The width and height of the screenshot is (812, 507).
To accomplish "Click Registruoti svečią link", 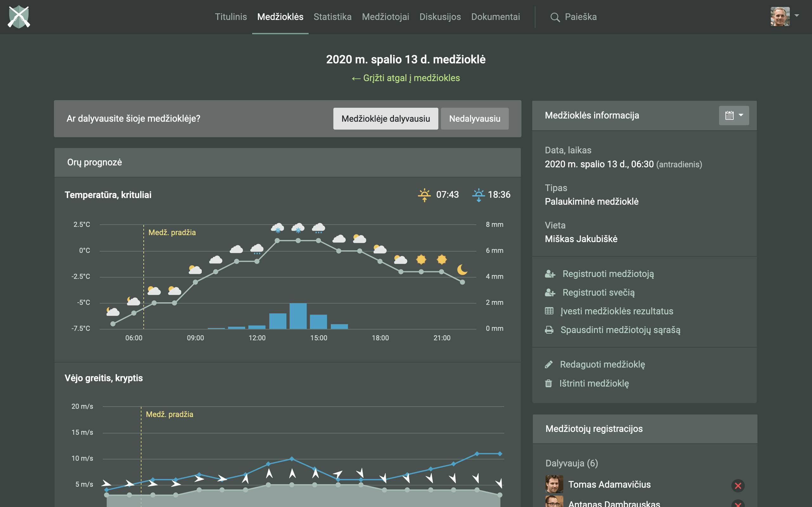I will click(598, 292).
